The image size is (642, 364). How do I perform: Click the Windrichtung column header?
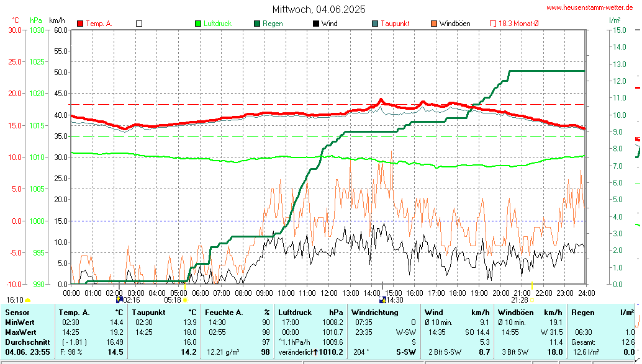[374, 313]
